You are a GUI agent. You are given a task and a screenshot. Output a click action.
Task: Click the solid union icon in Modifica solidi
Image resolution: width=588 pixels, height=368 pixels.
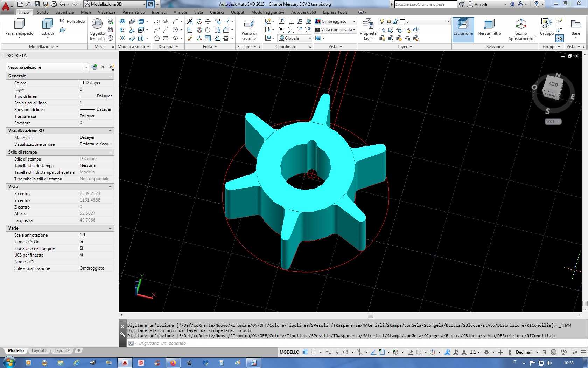click(122, 21)
